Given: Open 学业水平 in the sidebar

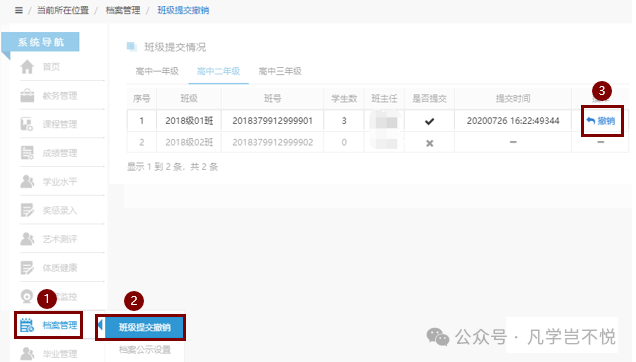Looking at the screenshot, I should (x=60, y=181).
